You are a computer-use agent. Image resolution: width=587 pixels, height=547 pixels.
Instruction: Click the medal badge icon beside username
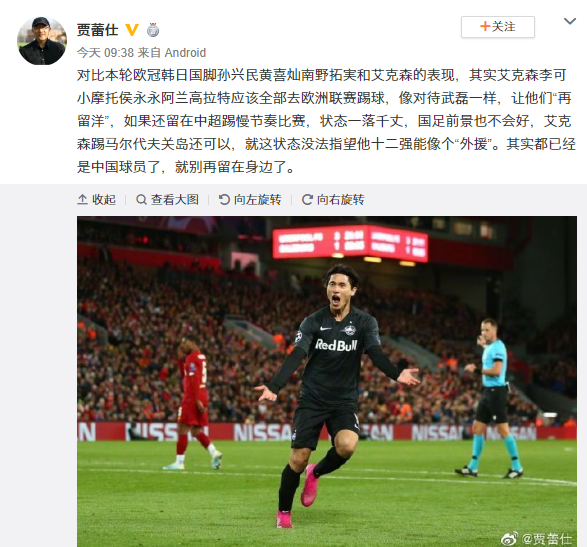(153, 30)
